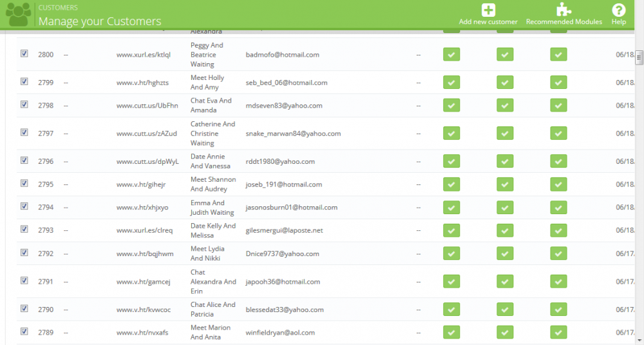This screenshot has height=345, width=644.
Task: Select email mdseven83@yahoo.com
Action: (x=284, y=105)
